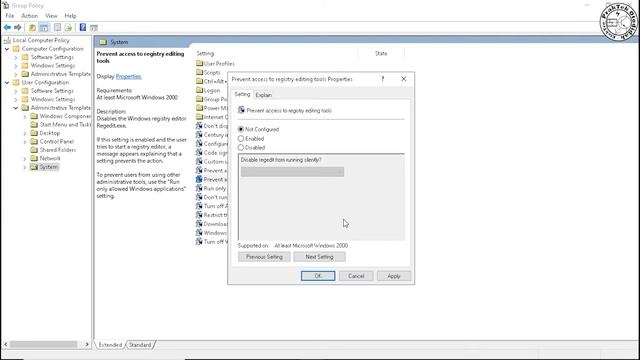The height and width of the screenshot is (360, 640).
Task: Select the Restrict these programs policy icon
Action: [199, 215]
